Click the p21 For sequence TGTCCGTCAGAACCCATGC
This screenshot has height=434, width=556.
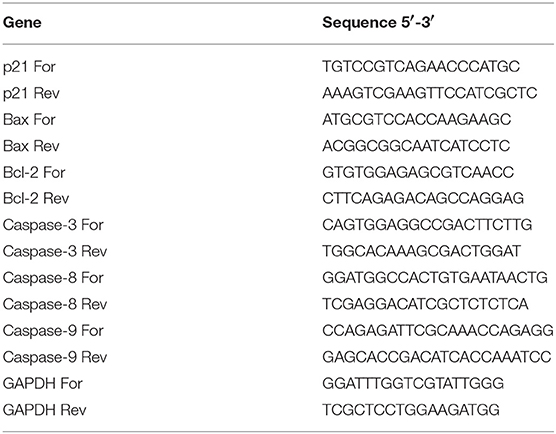click(x=421, y=67)
